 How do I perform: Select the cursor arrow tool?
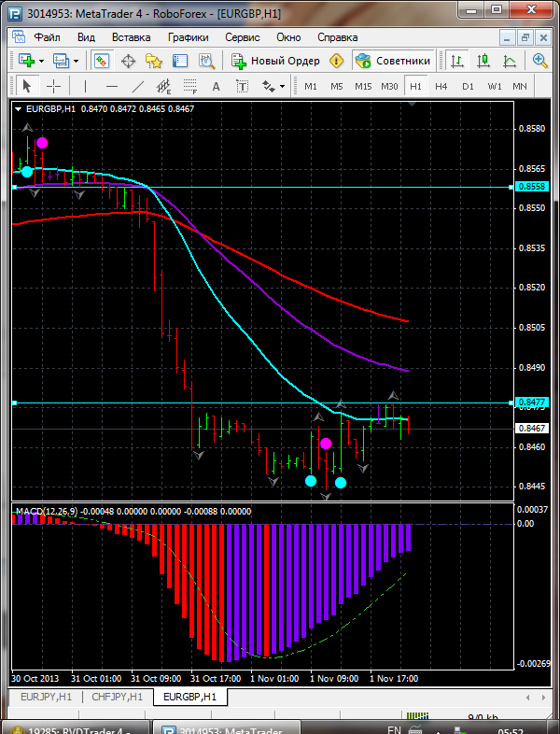click(26, 86)
